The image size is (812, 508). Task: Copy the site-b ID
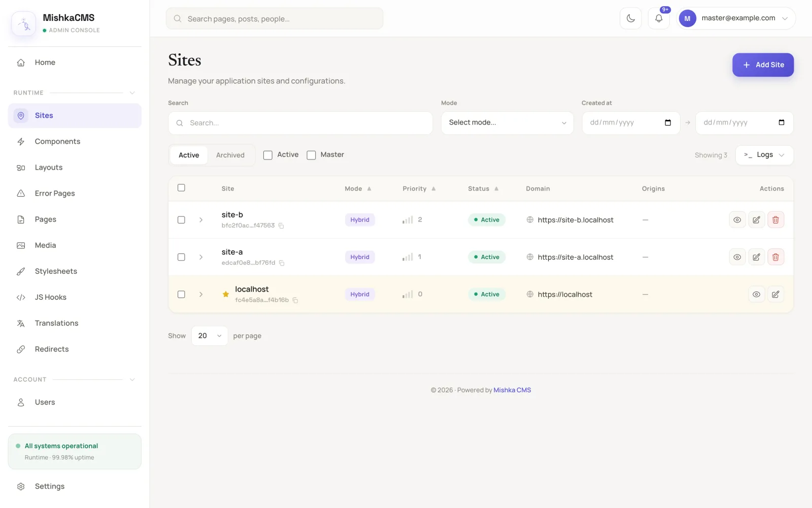coord(281,226)
